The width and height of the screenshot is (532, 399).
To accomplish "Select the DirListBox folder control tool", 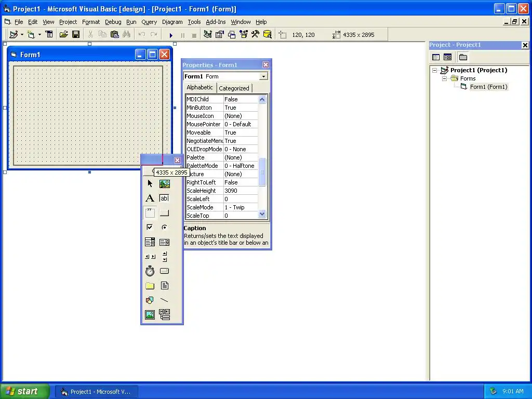I will click(x=150, y=286).
